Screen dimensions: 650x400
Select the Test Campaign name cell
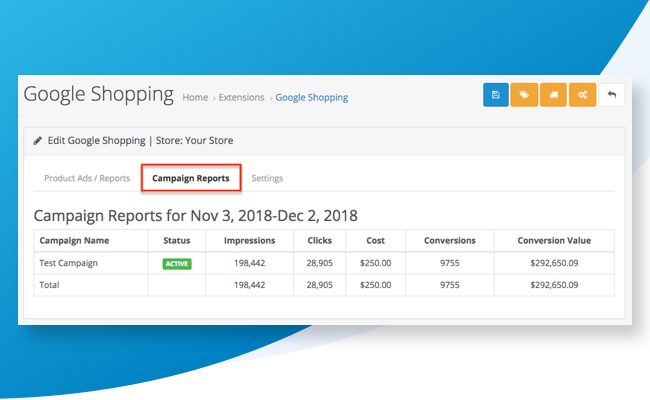pyautogui.click(x=68, y=263)
